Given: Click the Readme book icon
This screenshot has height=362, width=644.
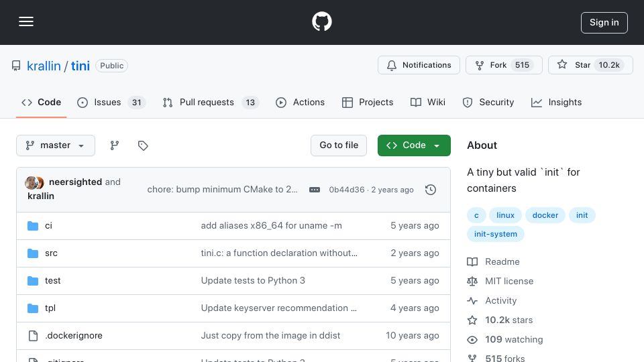Looking at the screenshot, I should (472, 262).
